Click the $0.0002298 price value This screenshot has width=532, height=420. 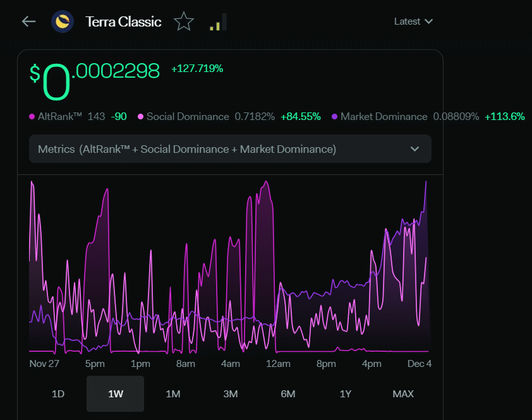95,81
